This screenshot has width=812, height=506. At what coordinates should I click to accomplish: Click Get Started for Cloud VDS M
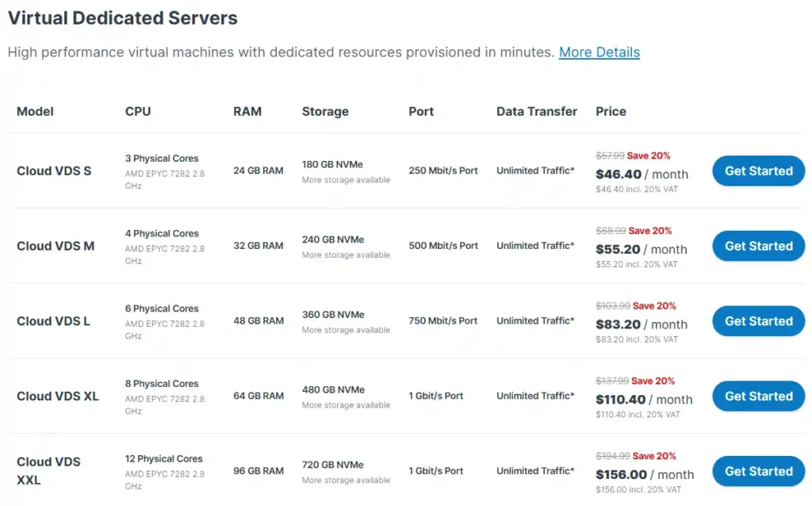coord(757,246)
